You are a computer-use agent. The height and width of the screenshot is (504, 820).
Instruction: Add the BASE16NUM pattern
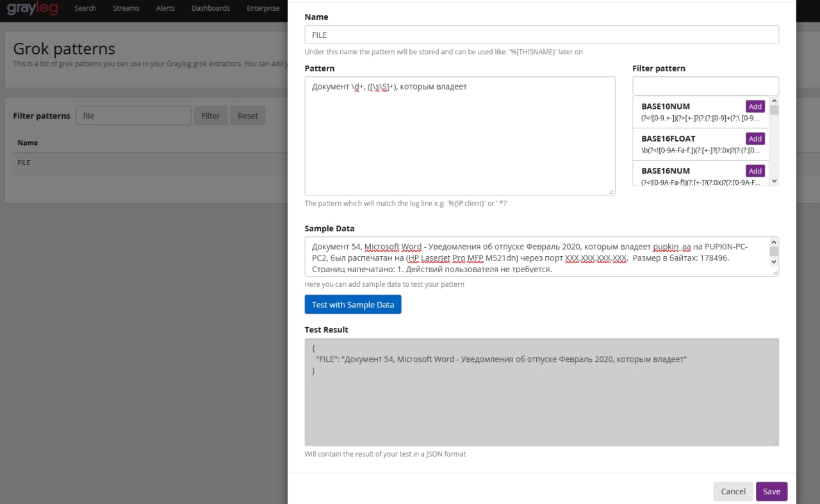click(755, 171)
